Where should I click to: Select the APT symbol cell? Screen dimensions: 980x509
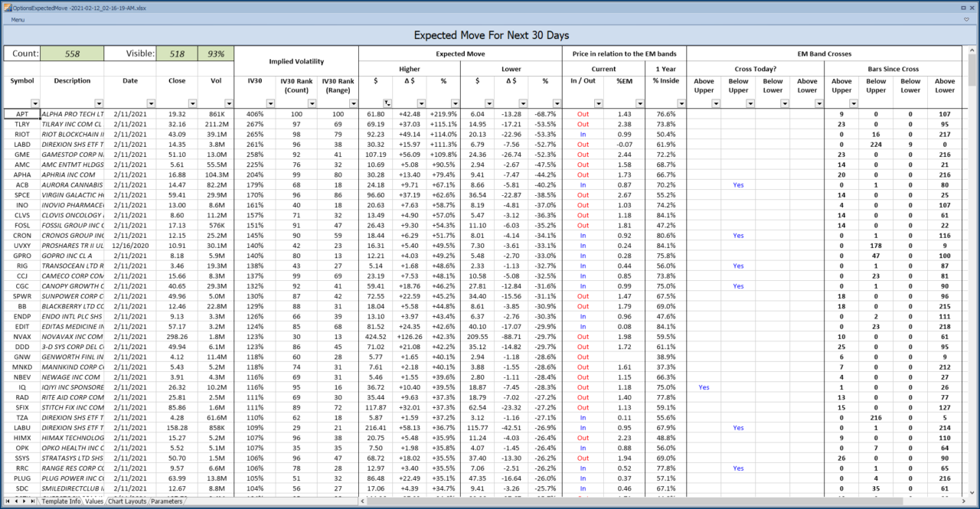pos(21,113)
